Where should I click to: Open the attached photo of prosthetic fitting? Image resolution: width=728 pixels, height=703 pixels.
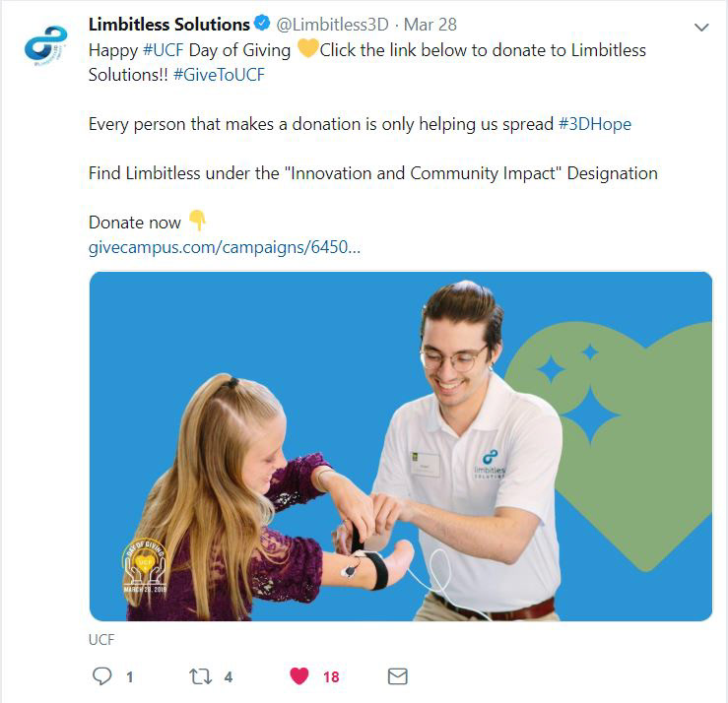(401, 446)
